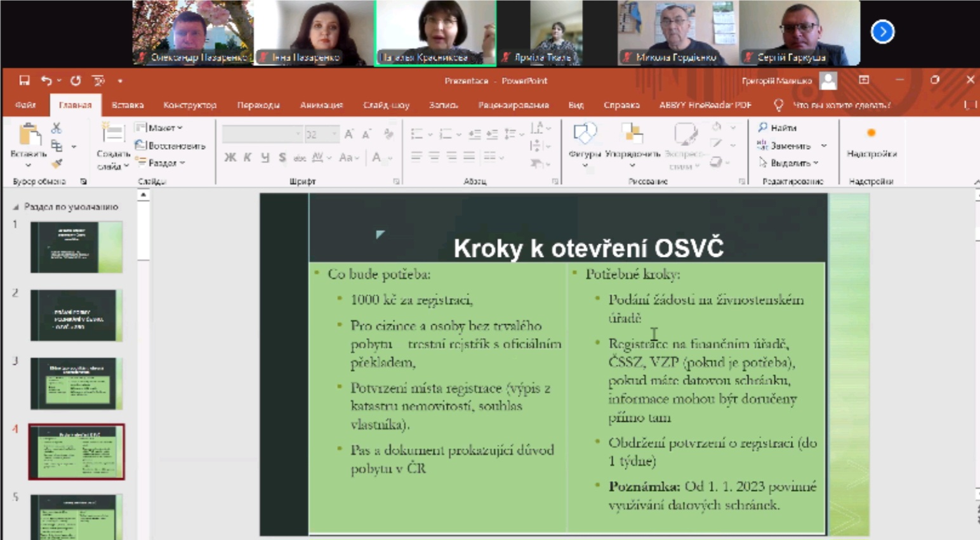Open the font name combo box
980x540 pixels.
[x=262, y=135]
